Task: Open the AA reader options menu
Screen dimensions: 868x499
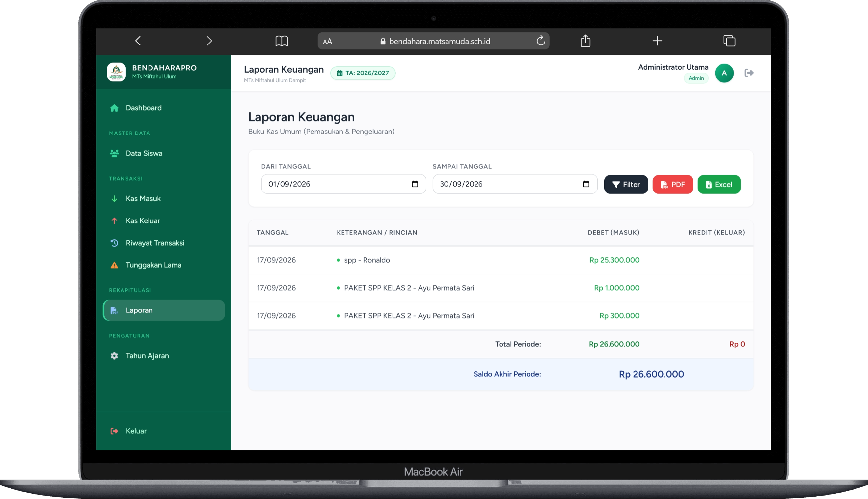Action: (x=327, y=42)
